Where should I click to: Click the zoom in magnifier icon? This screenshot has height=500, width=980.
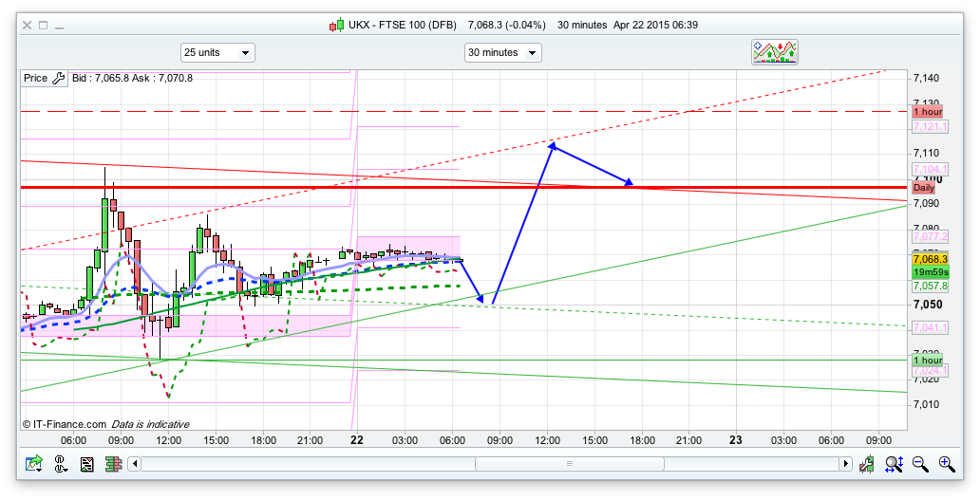coord(946,464)
